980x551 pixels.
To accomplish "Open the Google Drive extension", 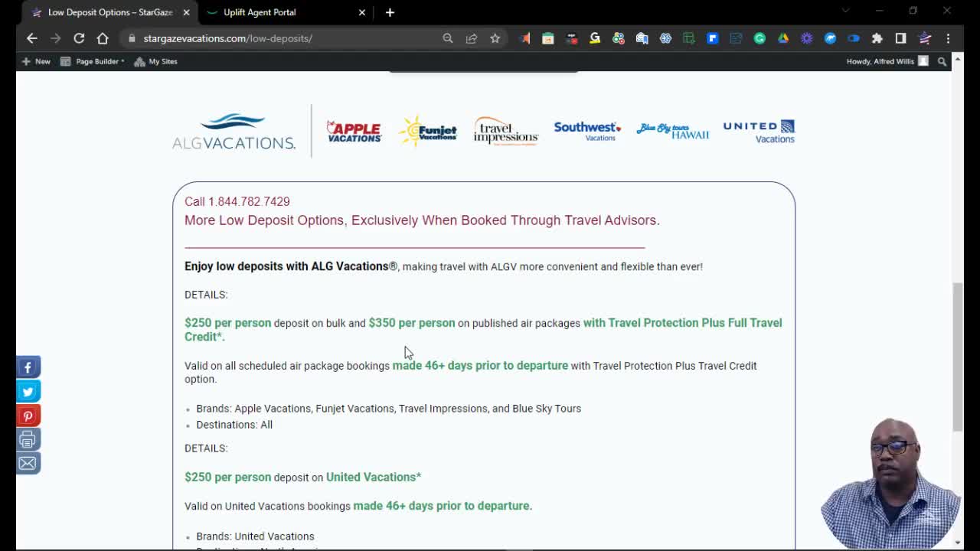I will 783,38.
